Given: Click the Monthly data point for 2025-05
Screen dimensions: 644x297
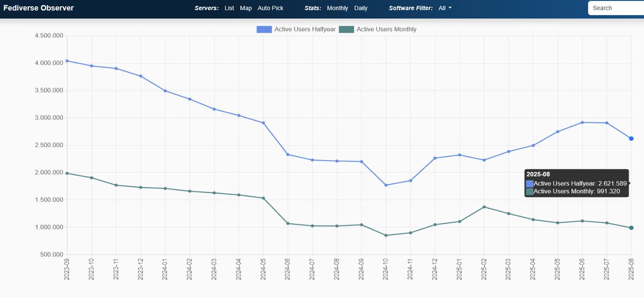Looking at the screenshot, I should click(558, 223).
